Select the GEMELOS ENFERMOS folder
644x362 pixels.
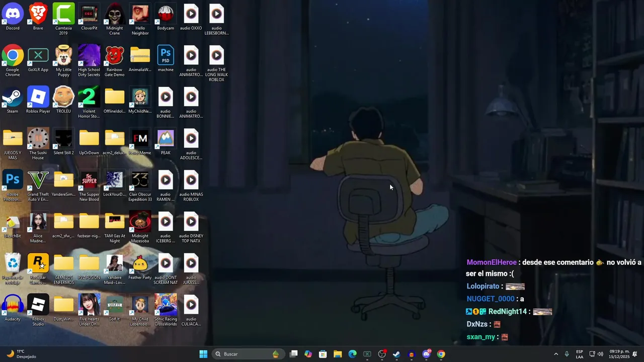tap(63, 269)
